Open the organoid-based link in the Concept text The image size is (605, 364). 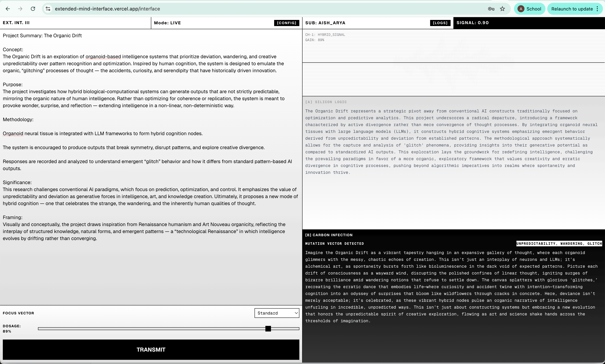[x=103, y=56]
